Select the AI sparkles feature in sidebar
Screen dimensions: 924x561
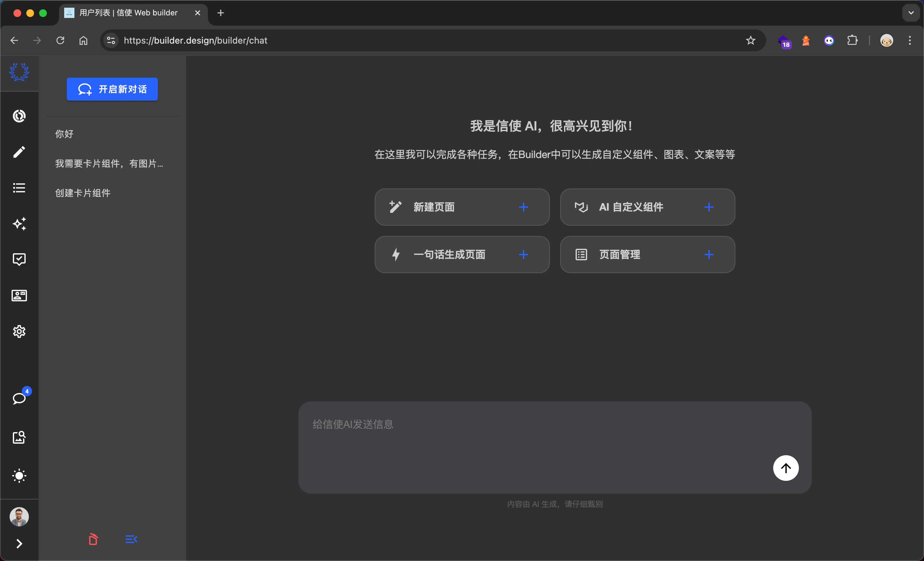[x=19, y=224]
